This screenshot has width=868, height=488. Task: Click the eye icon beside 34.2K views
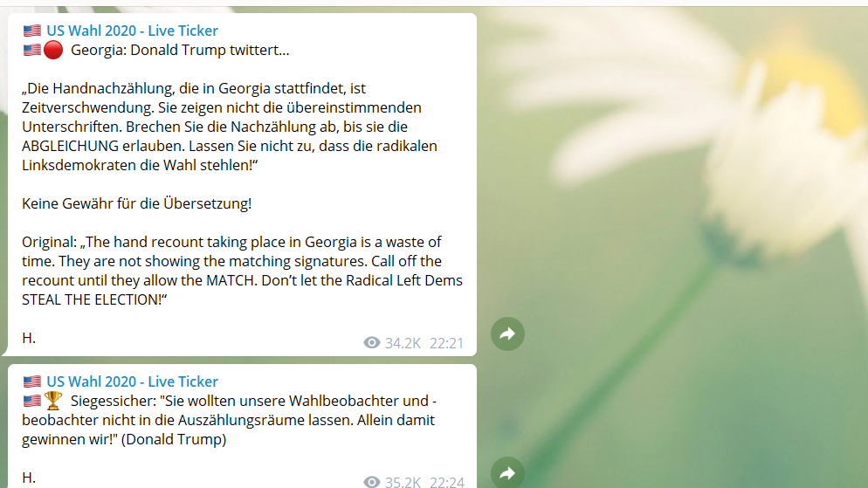pyautogui.click(x=371, y=343)
